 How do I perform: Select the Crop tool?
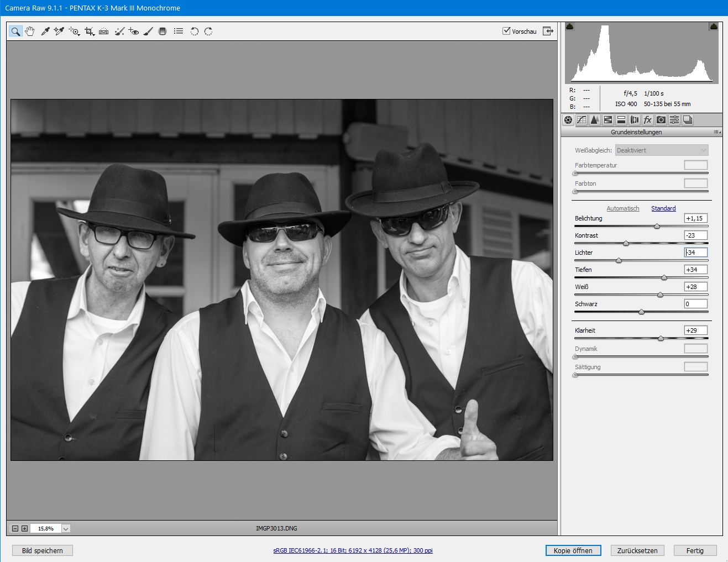[90, 31]
